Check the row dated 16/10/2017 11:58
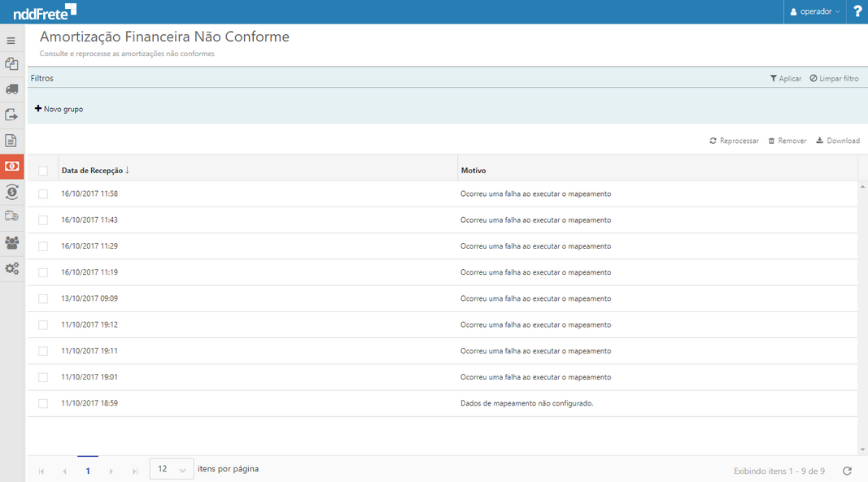Screen dimensions: 868x482 pos(43,194)
